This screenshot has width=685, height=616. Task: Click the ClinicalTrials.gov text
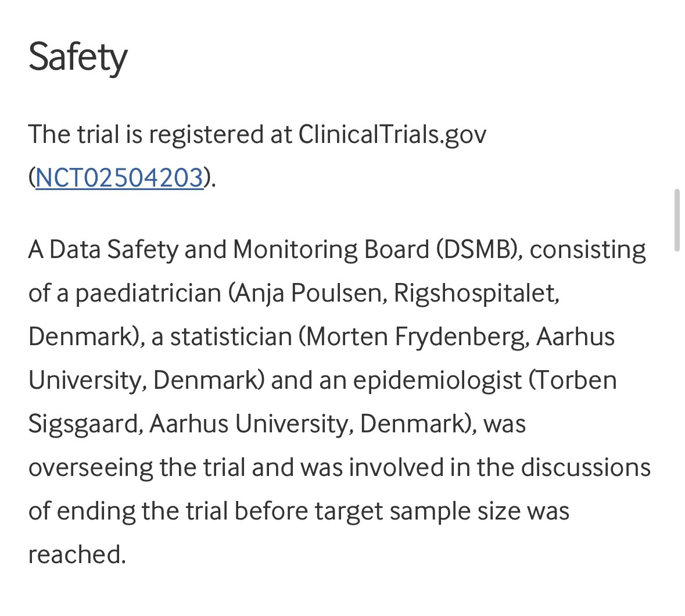pyautogui.click(x=392, y=134)
